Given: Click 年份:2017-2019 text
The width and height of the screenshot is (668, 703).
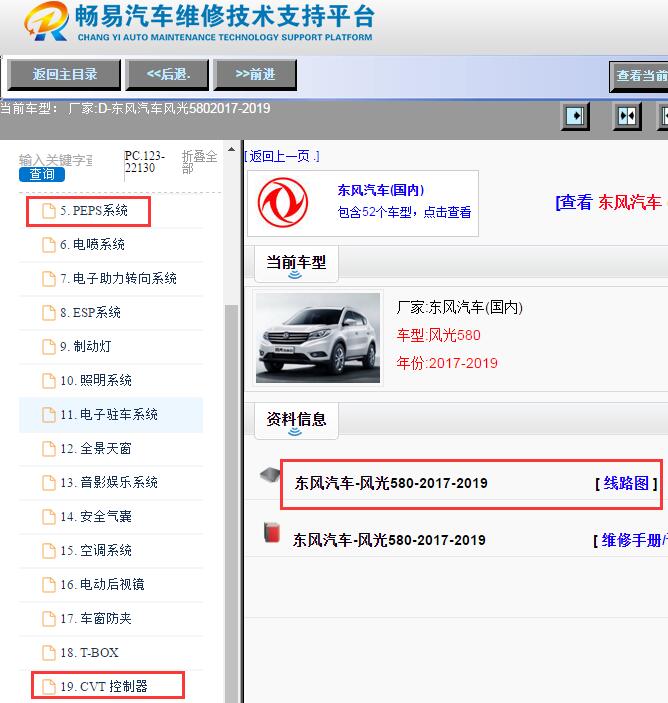Looking at the screenshot, I should point(447,363).
